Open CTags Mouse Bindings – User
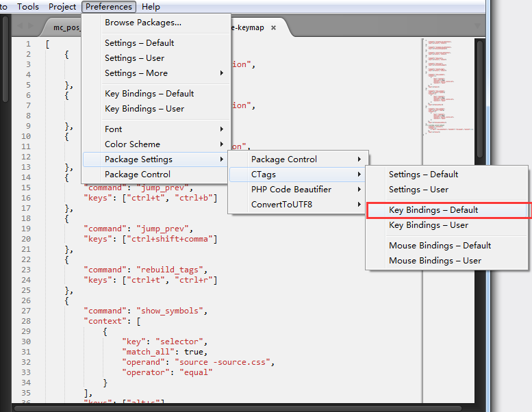This screenshot has height=412, width=532. coord(435,261)
